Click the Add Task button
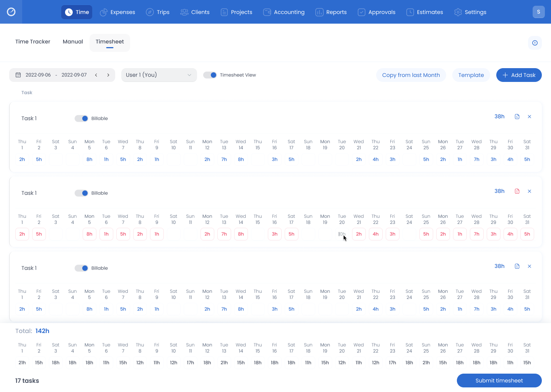Image resolution: width=551 pixels, height=392 pixels. [518, 75]
